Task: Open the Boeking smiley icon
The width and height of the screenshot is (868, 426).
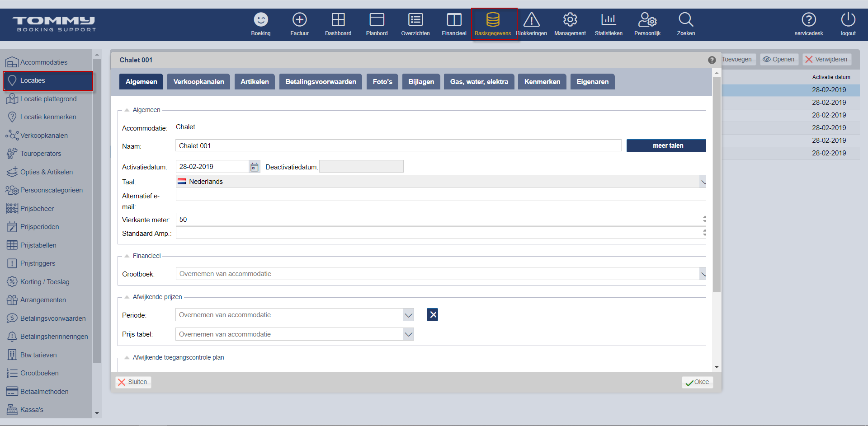Action: 261,20
